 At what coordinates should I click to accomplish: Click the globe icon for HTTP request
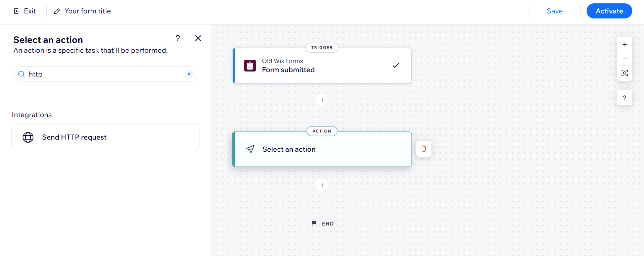coord(28,137)
